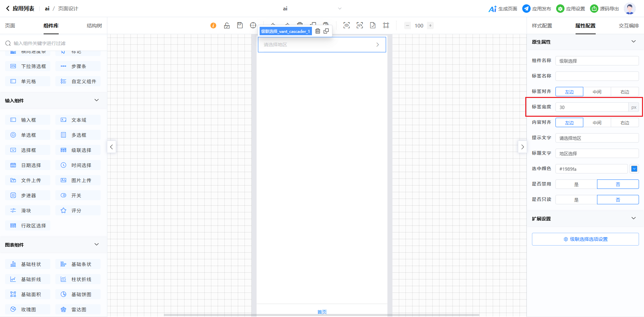Click the crosshair target icon in toolbar
This screenshot has width=644, height=317.
click(x=253, y=25)
